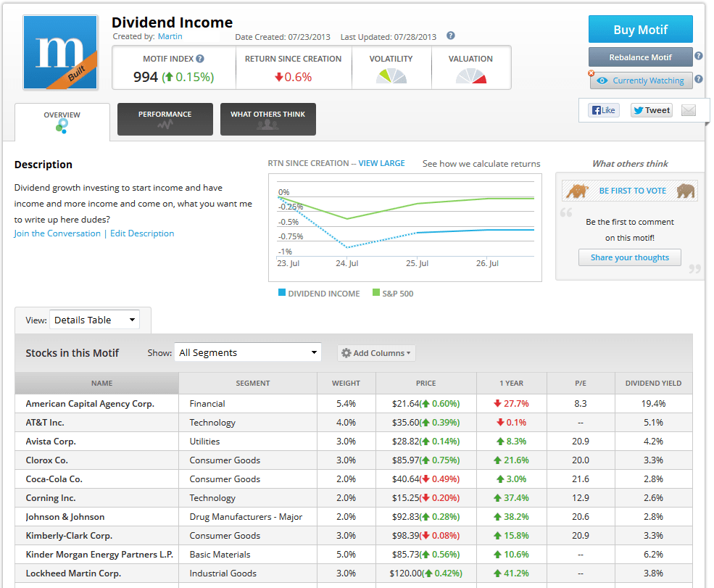Toggle the Dividend Income blue legend swatch
The height and width of the screenshot is (588, 714).
[x=282, y=292]
